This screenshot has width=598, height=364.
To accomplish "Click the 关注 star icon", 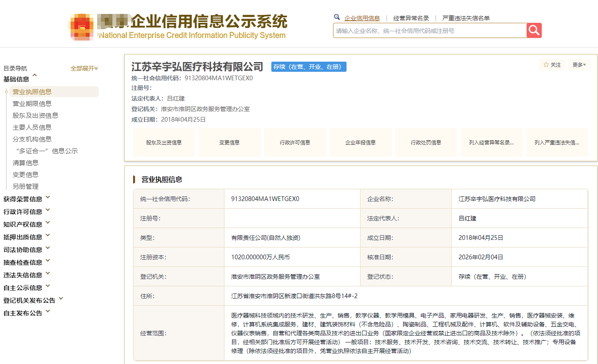I will tap(546, 65).
